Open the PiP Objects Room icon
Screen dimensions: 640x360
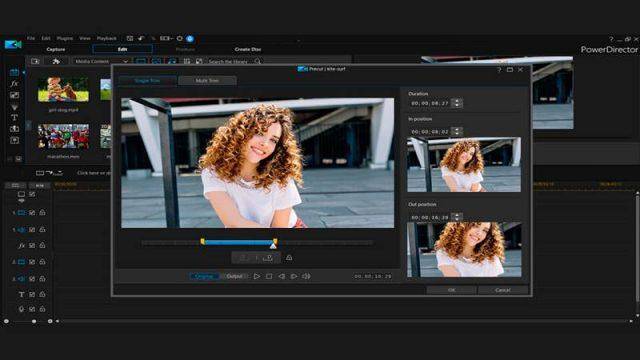[x=14, y=95]
